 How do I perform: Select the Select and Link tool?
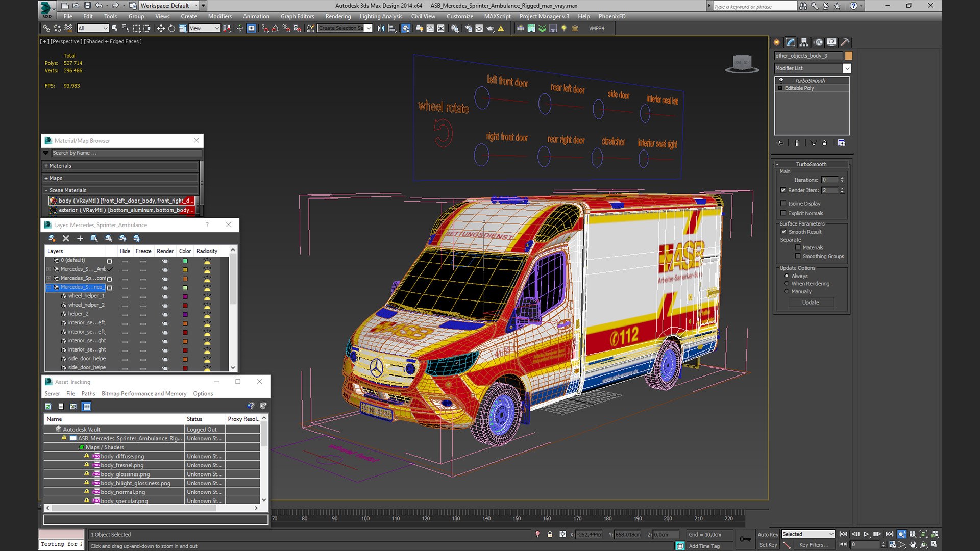tap(46, 28)
